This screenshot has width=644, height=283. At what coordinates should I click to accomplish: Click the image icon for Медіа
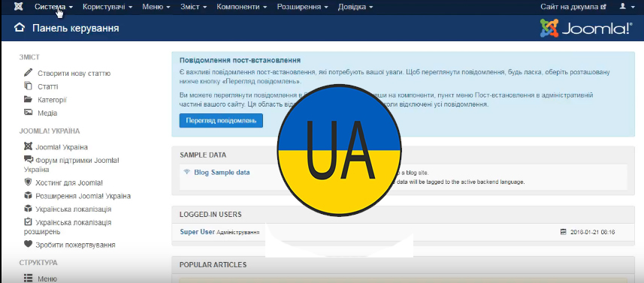tap(28, 113)
